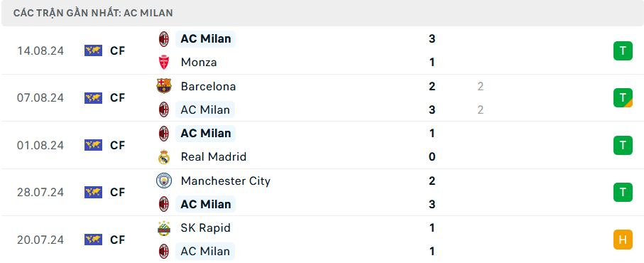Click the Manchester City crest icon
Screen dimensions: 644x263
pos(164,181)
